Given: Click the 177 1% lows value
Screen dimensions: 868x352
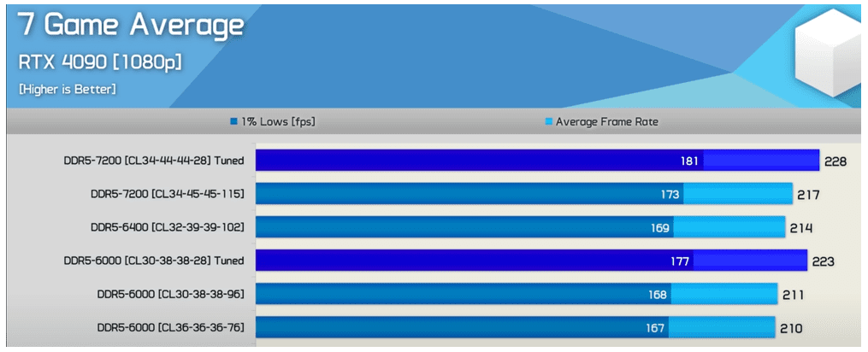Looking at the screenshot, I should pyautogui.click(x=680, y=261).
